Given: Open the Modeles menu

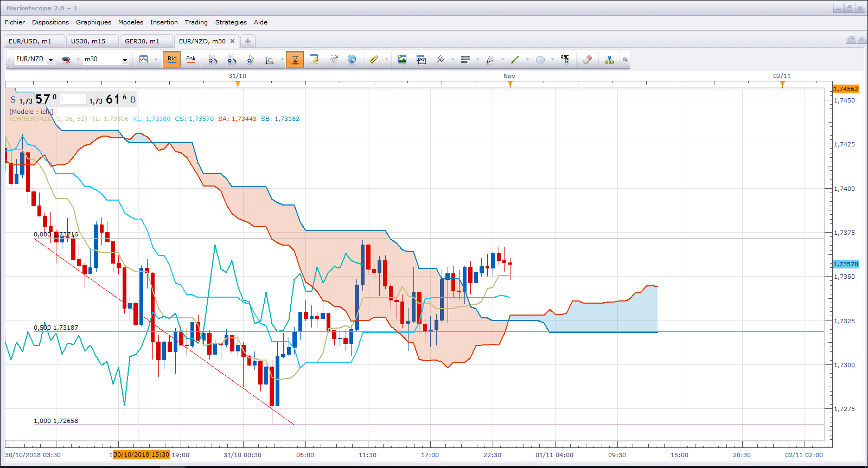Looking at the screenshot, I should coord(131,22).
